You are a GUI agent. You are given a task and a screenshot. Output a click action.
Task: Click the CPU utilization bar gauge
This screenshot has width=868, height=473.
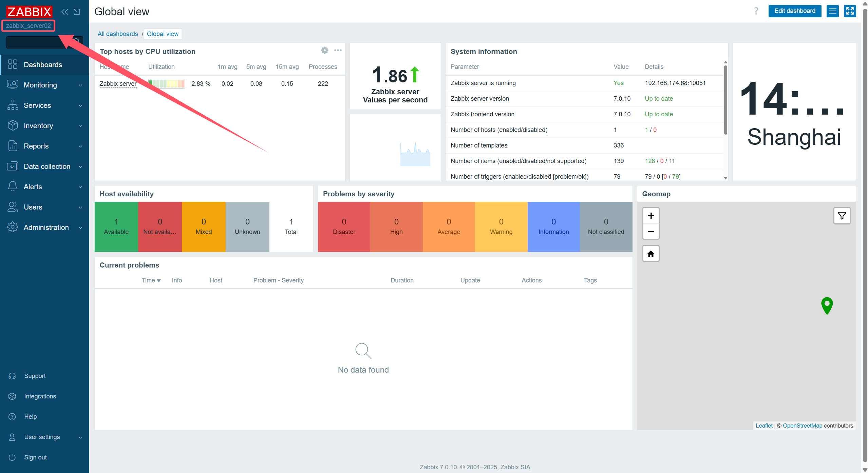pos(167,83)
